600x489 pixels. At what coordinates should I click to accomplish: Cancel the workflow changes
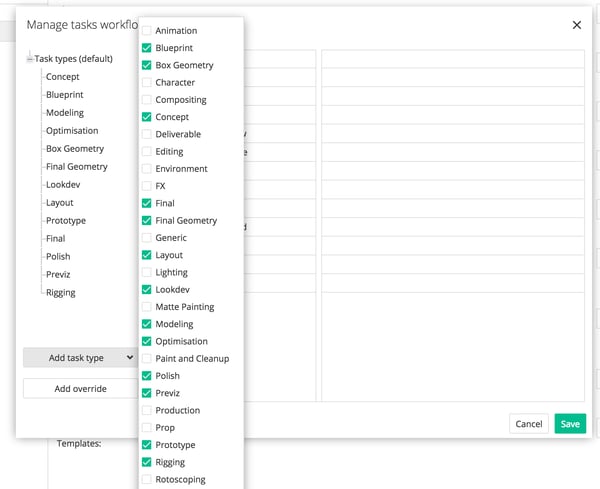[528, 424]
